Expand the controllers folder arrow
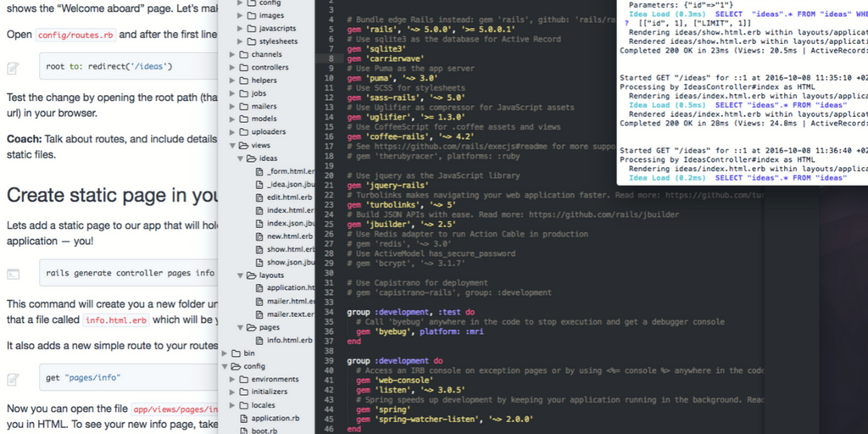 coord(232,68)
